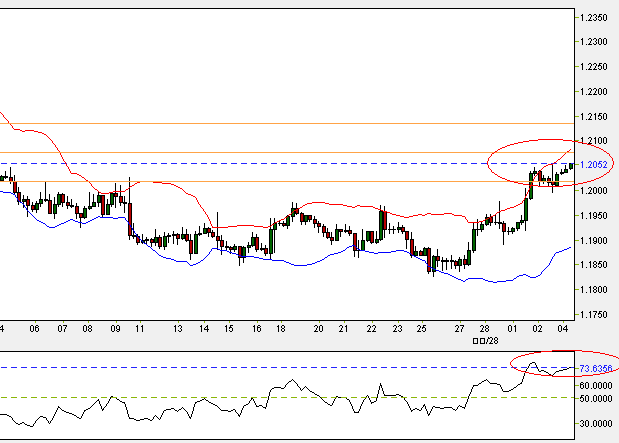Click the 1.2250 price axis label
The height and width of the screenshot is (443, 619).
click(594, 67)
